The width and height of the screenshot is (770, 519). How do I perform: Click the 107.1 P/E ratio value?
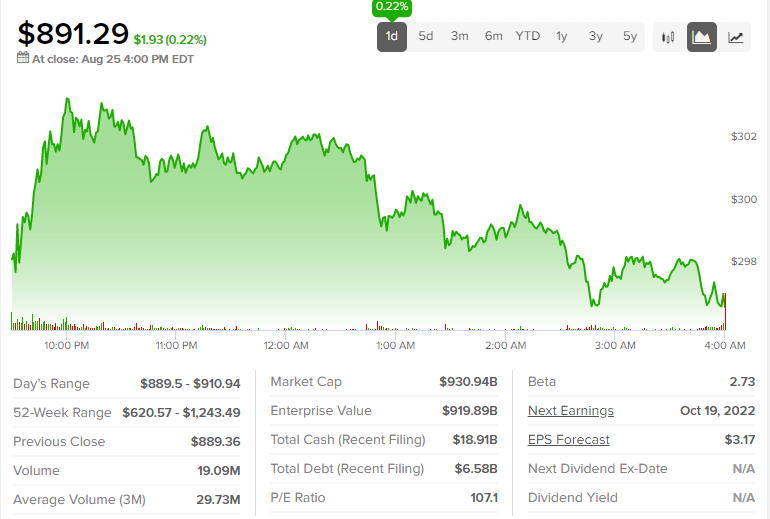[x=484, y=497]
